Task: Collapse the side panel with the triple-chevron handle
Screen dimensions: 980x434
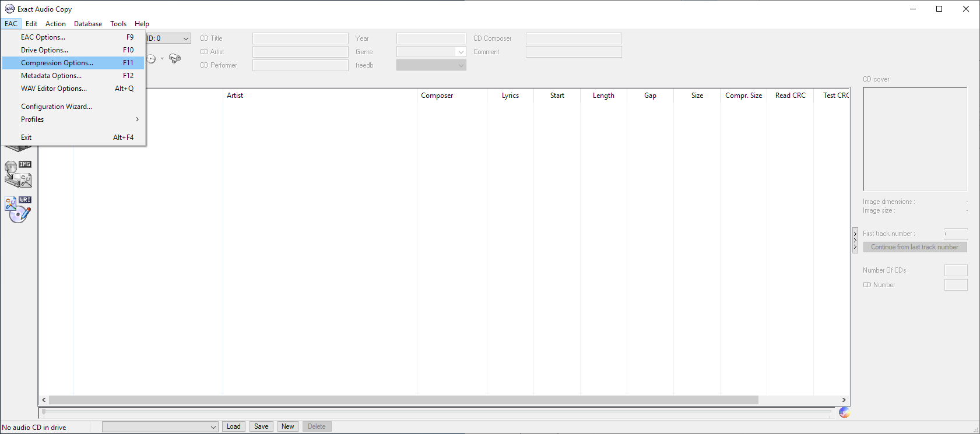Action: [855, 240]
